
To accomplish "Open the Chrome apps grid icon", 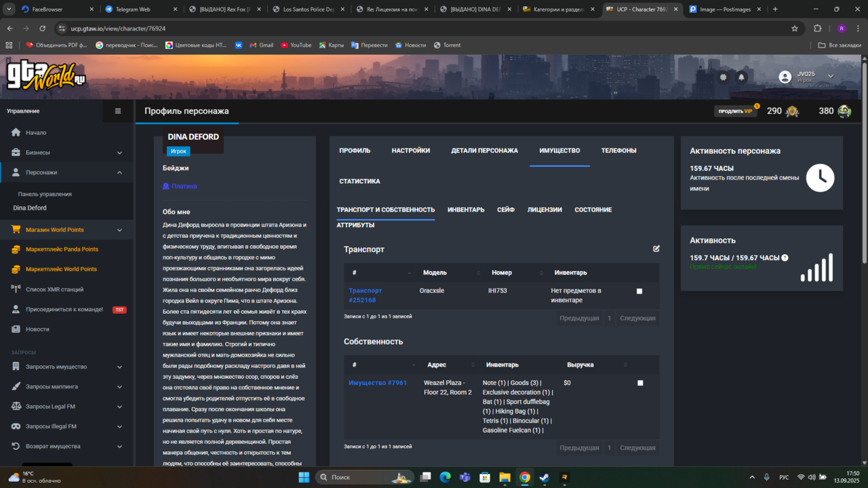I will (x=9, y=45).
